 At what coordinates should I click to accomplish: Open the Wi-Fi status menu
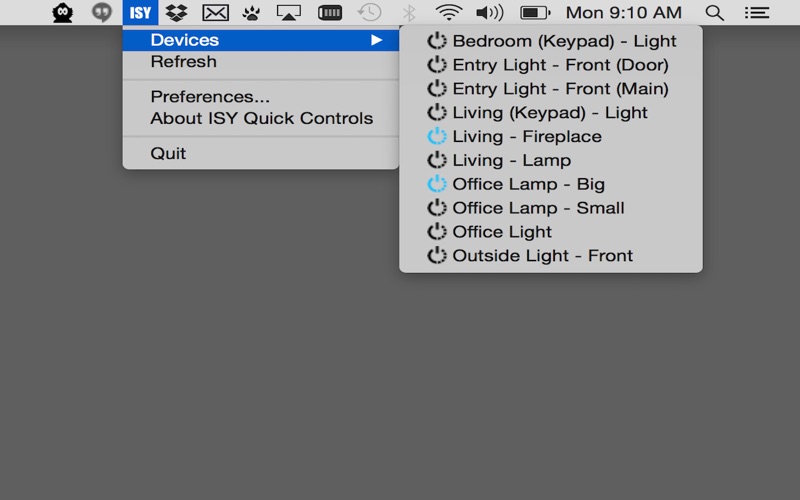(448, 12)
